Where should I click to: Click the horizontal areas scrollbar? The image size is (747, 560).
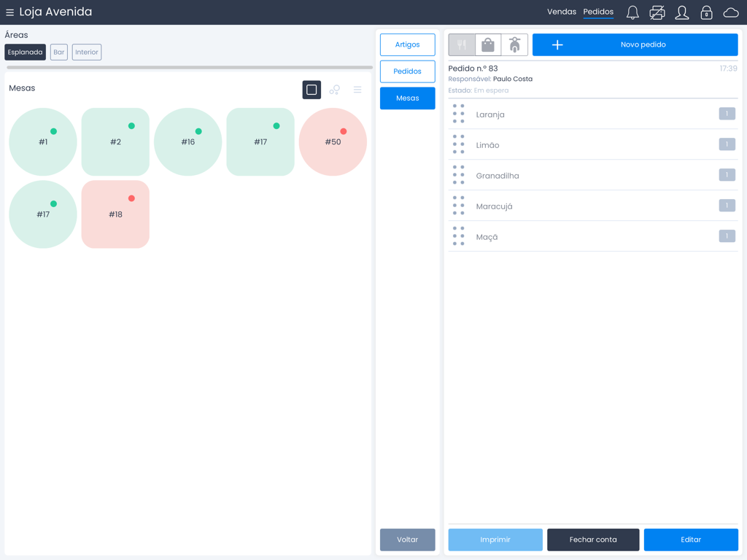(190, 68)
